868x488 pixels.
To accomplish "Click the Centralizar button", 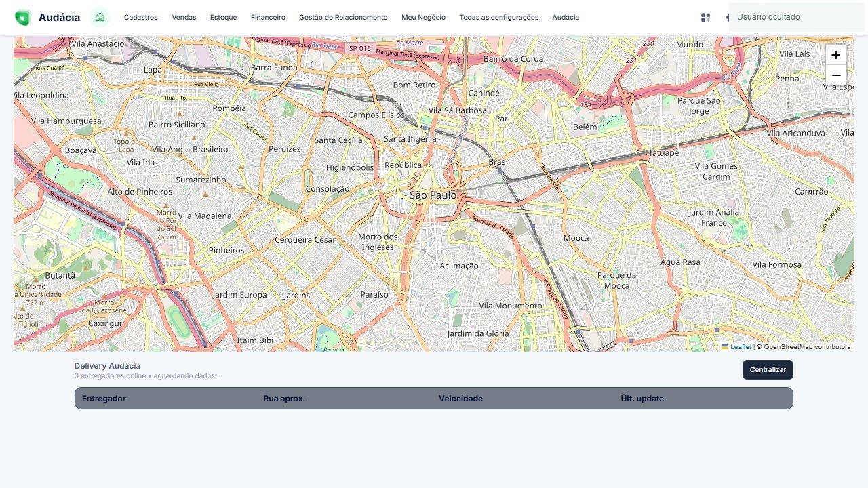I will 768,370.
